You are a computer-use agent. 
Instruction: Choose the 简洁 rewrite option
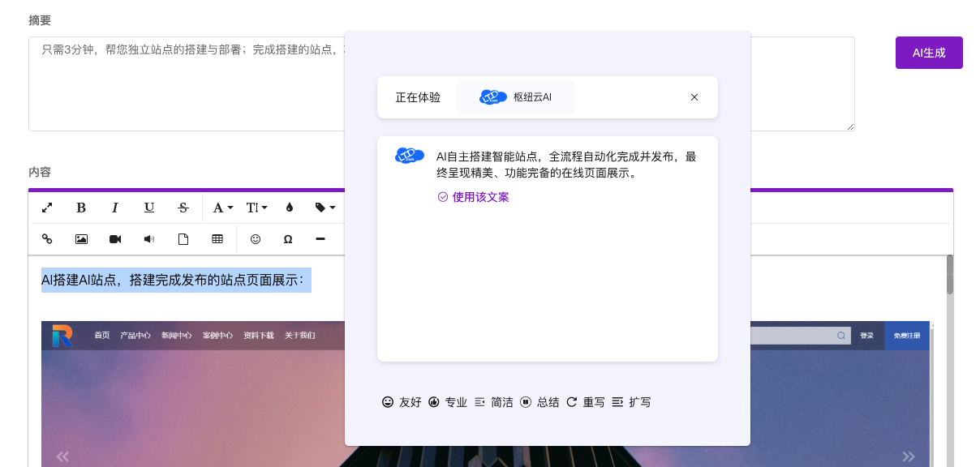click(493, 402)
